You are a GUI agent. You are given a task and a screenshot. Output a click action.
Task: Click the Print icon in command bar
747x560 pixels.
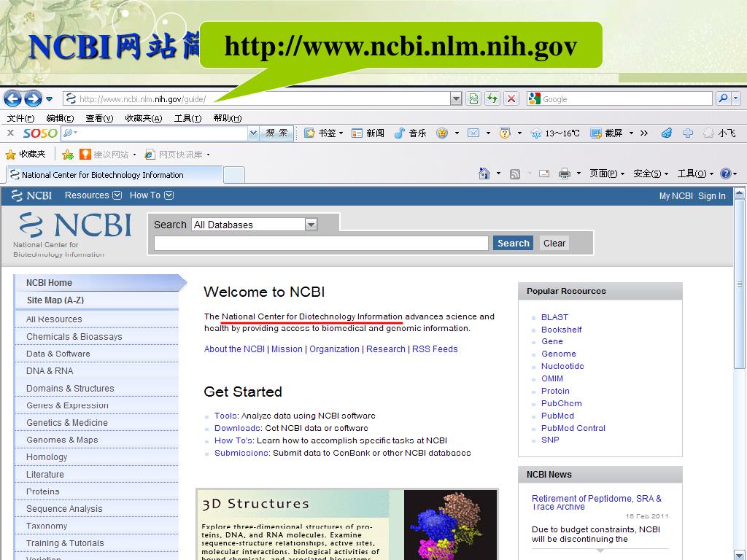pos(564,174)
